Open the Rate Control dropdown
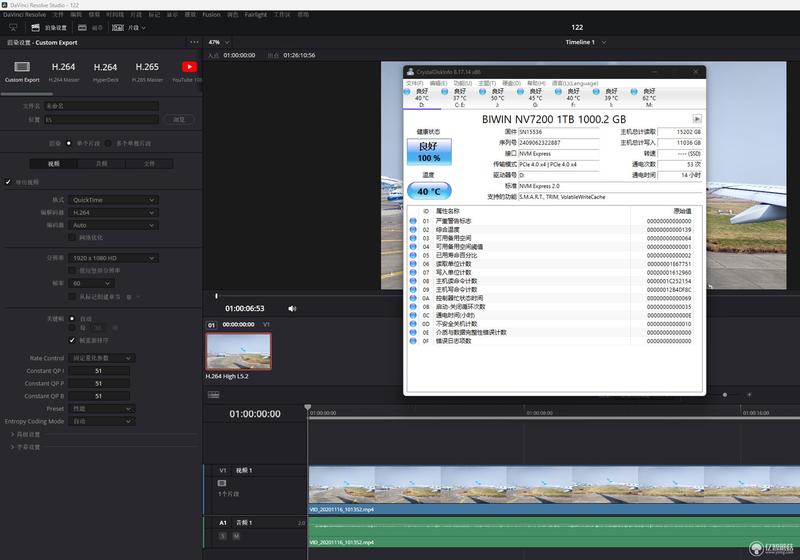The height and width of the screenshot is (560, 800). [102, 358]
